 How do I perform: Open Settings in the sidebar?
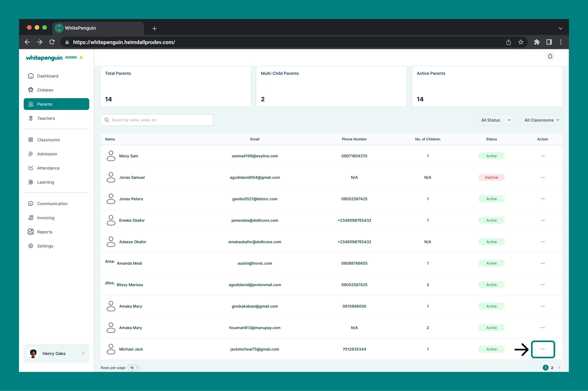56,246
